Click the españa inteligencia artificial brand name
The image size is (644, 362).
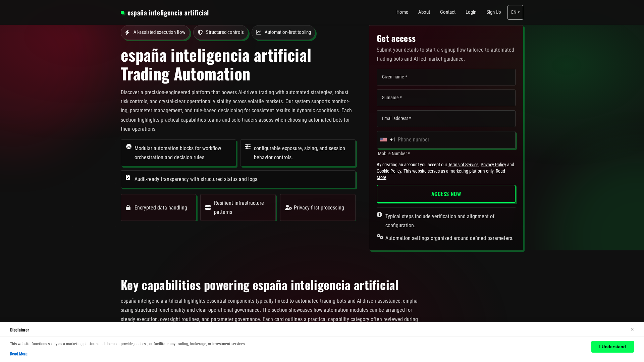(168, 13)
